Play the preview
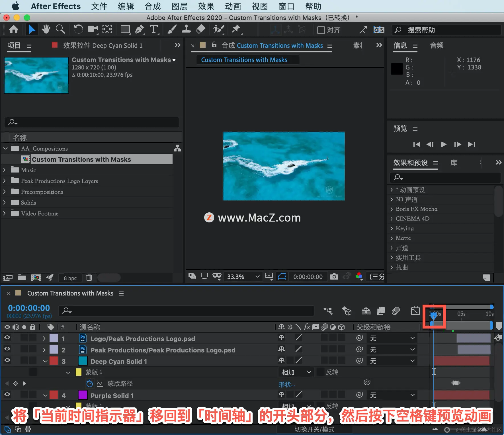 click(444, 144)
